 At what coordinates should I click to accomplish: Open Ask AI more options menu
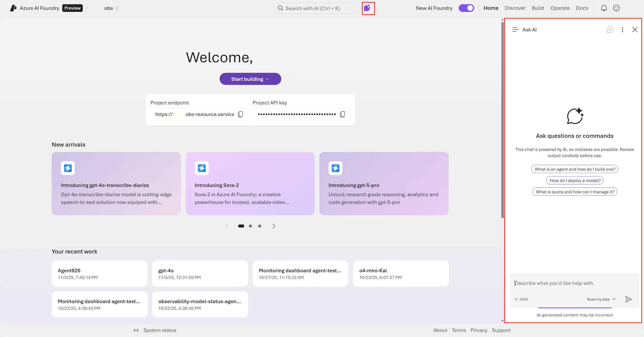(x=622, y=30)
